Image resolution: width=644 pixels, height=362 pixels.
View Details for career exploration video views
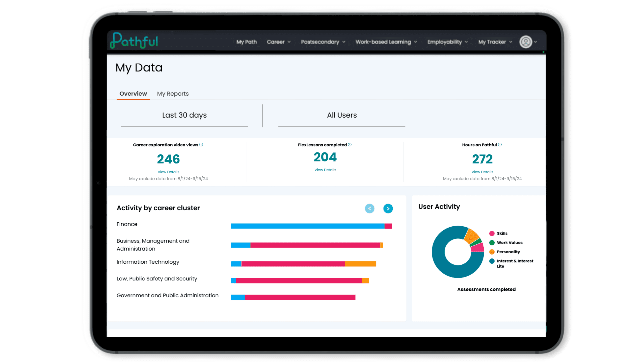168,172
